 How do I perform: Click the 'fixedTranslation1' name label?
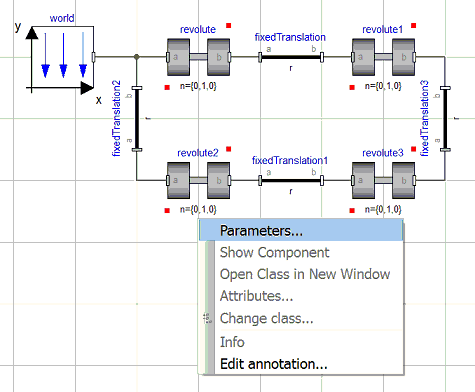point(290,161)
